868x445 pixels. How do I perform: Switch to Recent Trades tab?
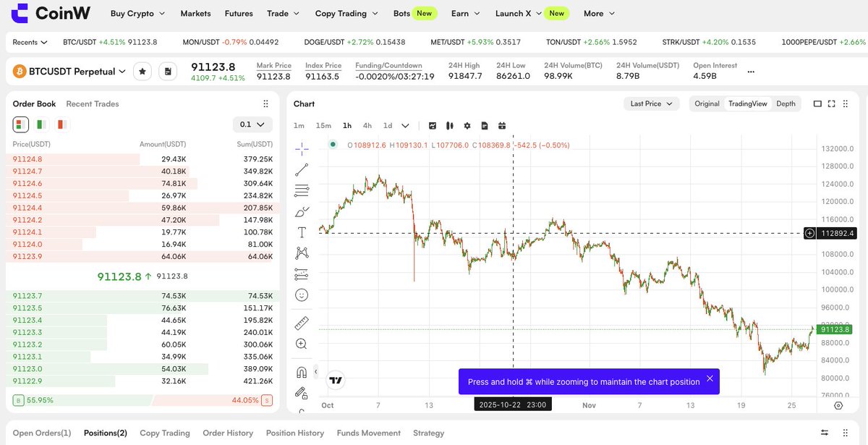tap(93, 104)
